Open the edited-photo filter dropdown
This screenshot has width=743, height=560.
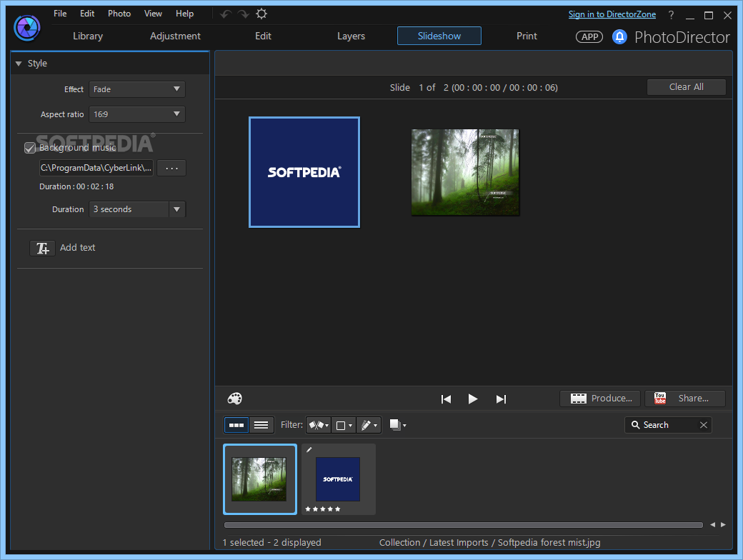tap(369, 426)
